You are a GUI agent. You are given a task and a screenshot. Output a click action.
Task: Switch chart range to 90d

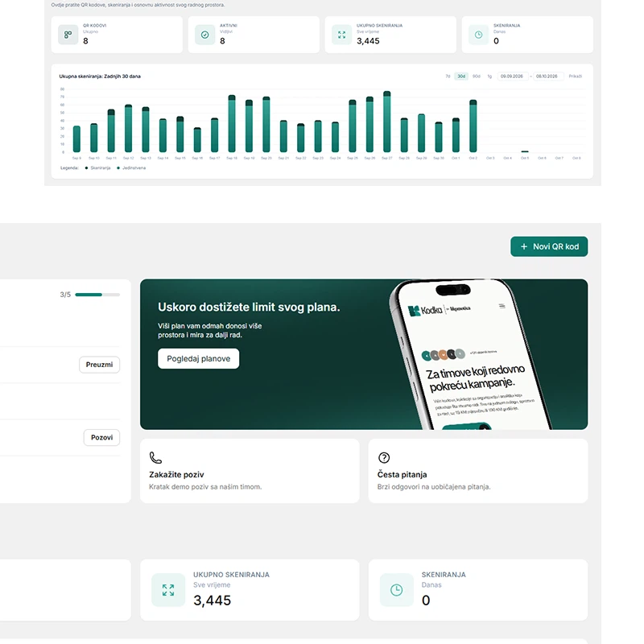(477, 76)
